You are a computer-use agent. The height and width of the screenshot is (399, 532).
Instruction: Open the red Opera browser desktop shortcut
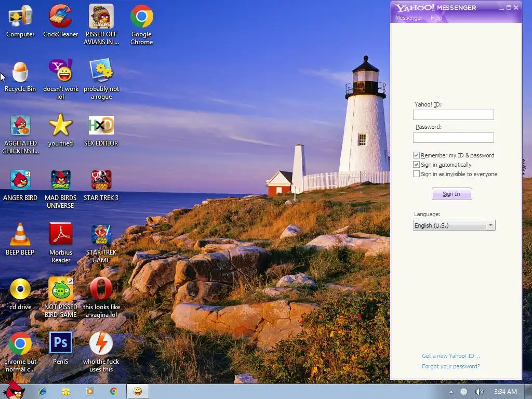tap(101, 298)
